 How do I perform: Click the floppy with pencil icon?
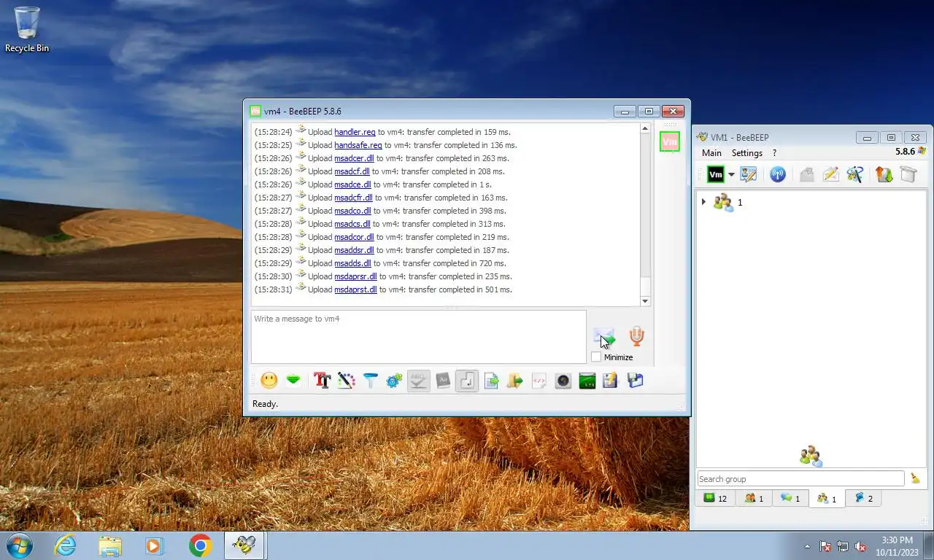coord(611,381)
